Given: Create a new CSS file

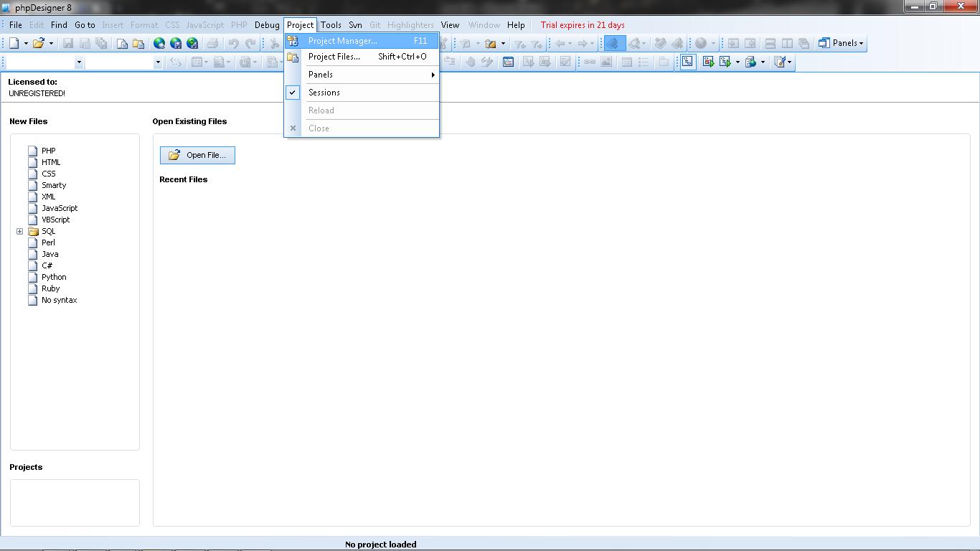Looking at the screenshot, I should (x=48, y=174).
